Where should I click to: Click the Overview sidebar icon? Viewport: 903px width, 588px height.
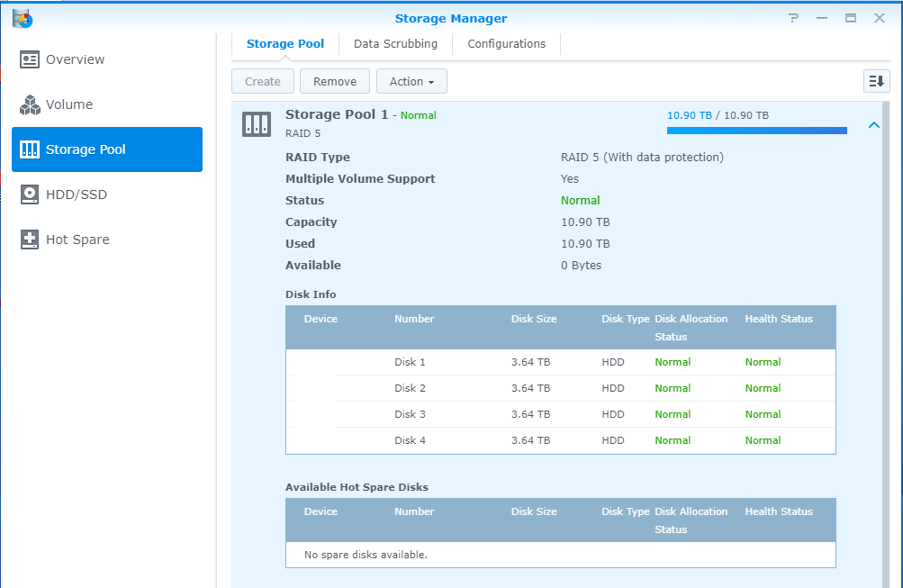pyautogui.click(x=30, y=59)
